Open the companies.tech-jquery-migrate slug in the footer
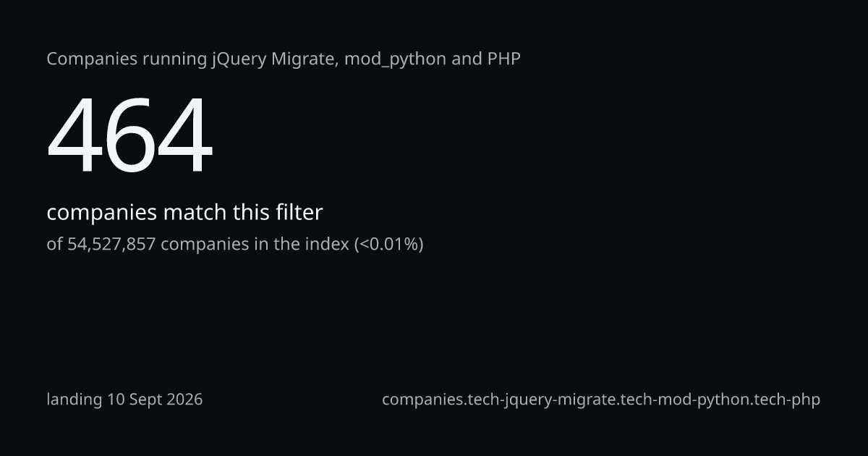 [601, 400]
